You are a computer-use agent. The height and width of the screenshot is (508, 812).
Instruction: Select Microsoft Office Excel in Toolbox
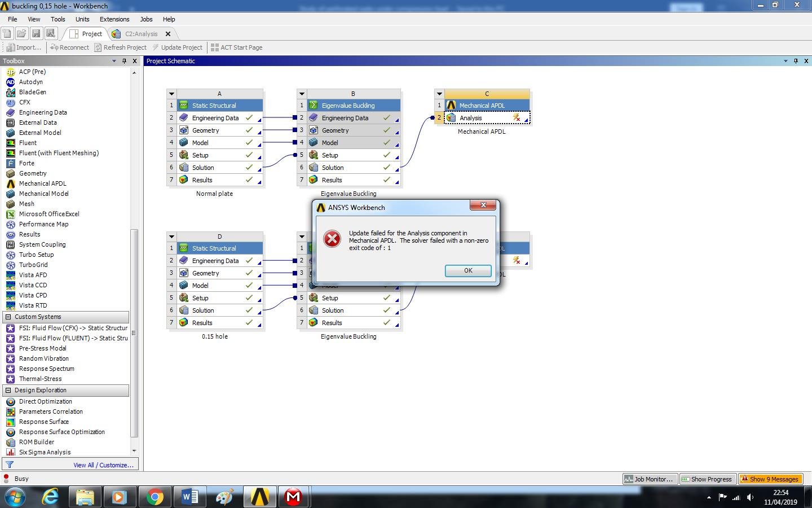point(49,214)
